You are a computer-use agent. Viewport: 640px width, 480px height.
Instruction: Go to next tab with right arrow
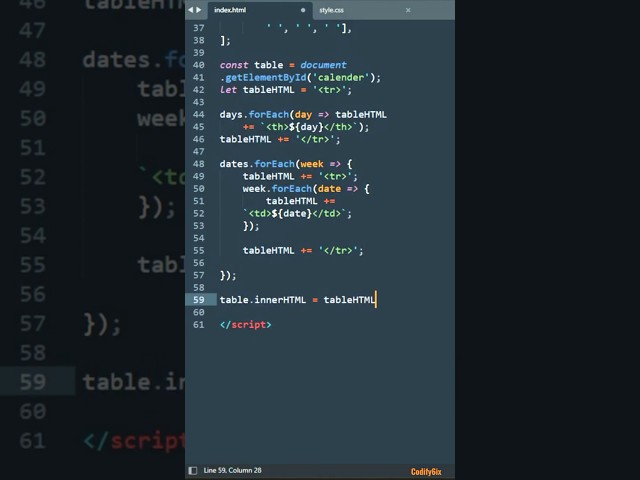[x=199, y=10]
